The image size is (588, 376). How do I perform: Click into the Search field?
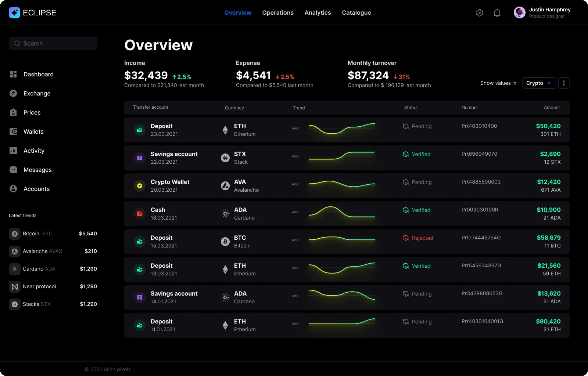(x=53, y=43)
